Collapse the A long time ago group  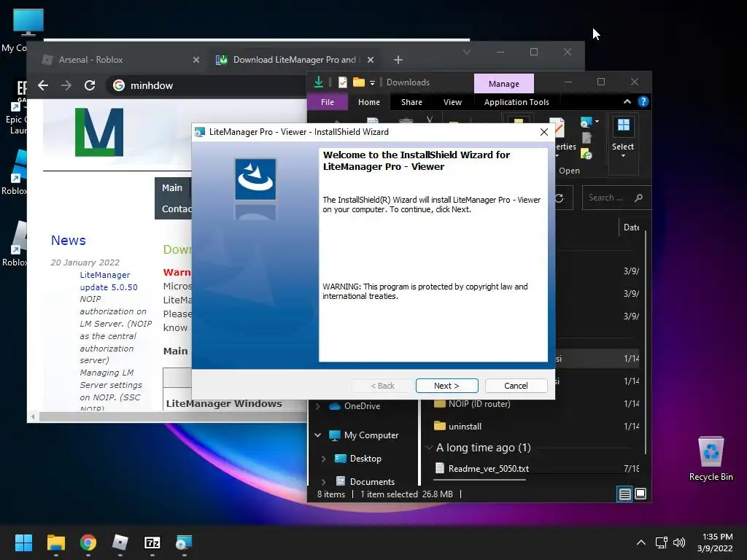[429, 448]
